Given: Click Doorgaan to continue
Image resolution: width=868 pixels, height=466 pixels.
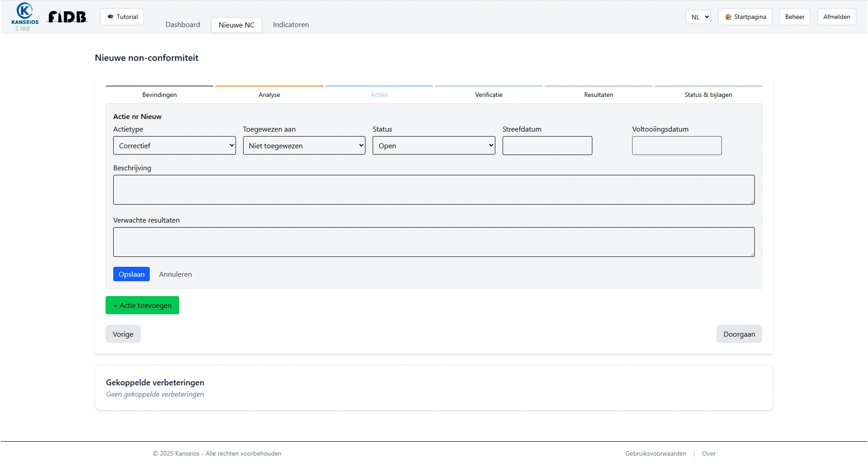Looking at the screenshot, I should point(739,334).
